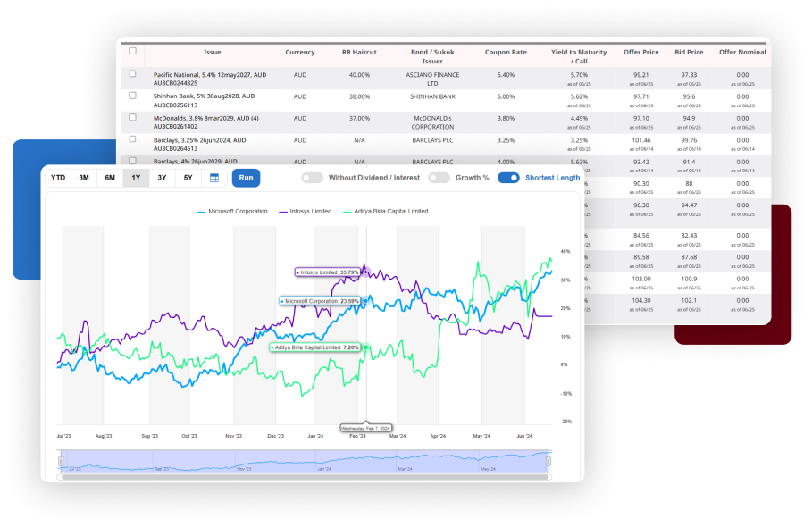
Task: Click the ASCIANO FINANCE LTD issuer cell
Action: tap(432, 79)
